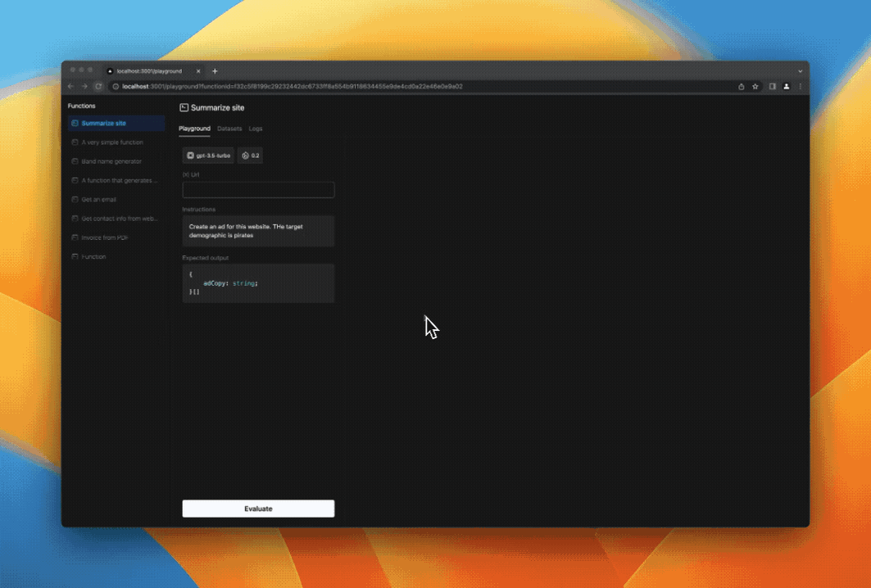871x588 pixels.
Task: Click the Expected output code editor
Action: click(x=258, y=283)
